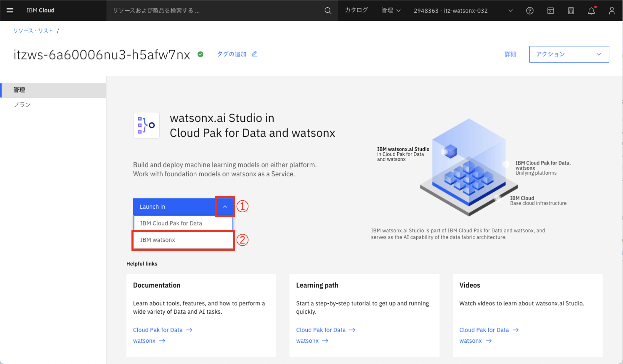
Task: Collapse the Launch in dropdown chevron
Action: click(225, 207)
